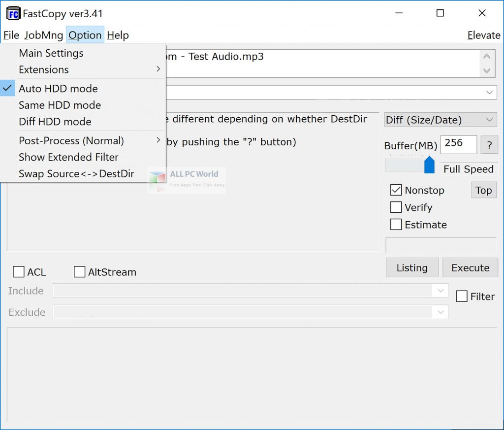This screenshot has width=504, height=430.
Task: Click the Buffer(MB) field showing 256
Action: 458,144
